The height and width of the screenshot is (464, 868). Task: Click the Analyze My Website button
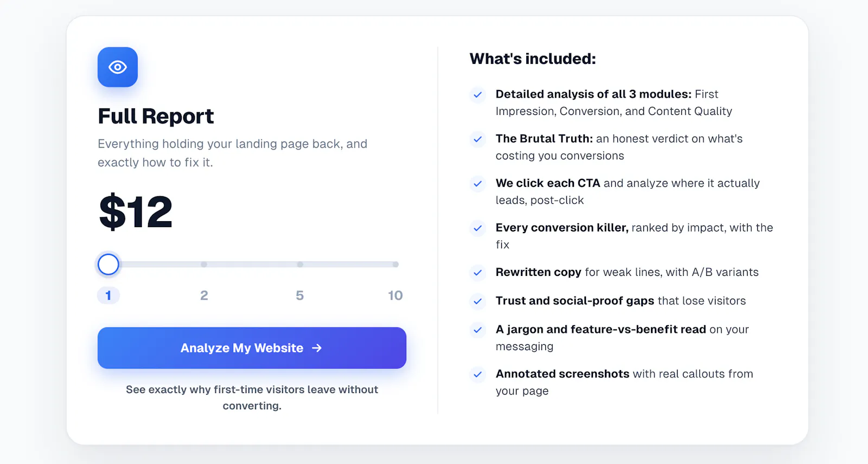(x=252, y=348)
